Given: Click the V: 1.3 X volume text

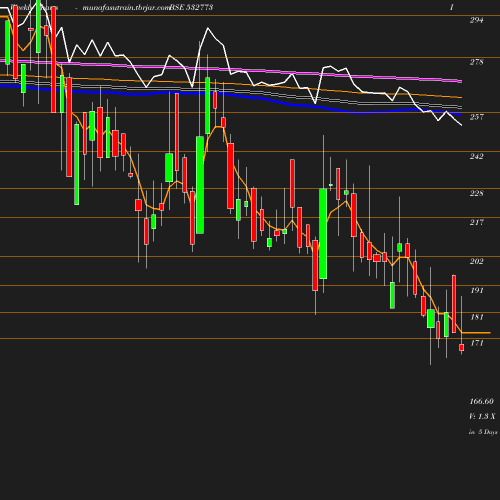Looking at the screenshot, I should coord(482,416).
